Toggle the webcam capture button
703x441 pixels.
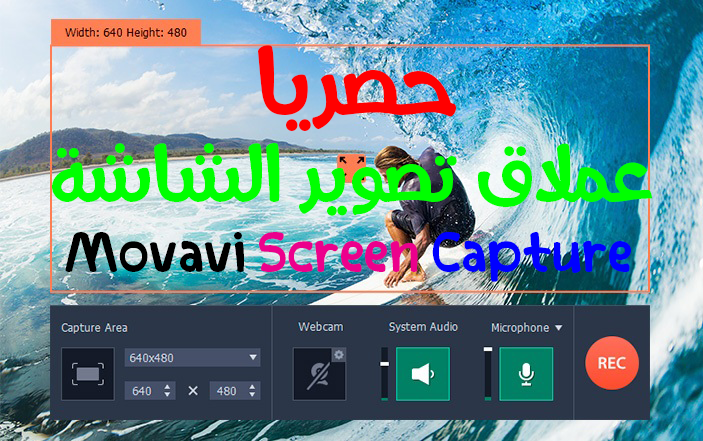pyautogui.click(x=319, y=374)
